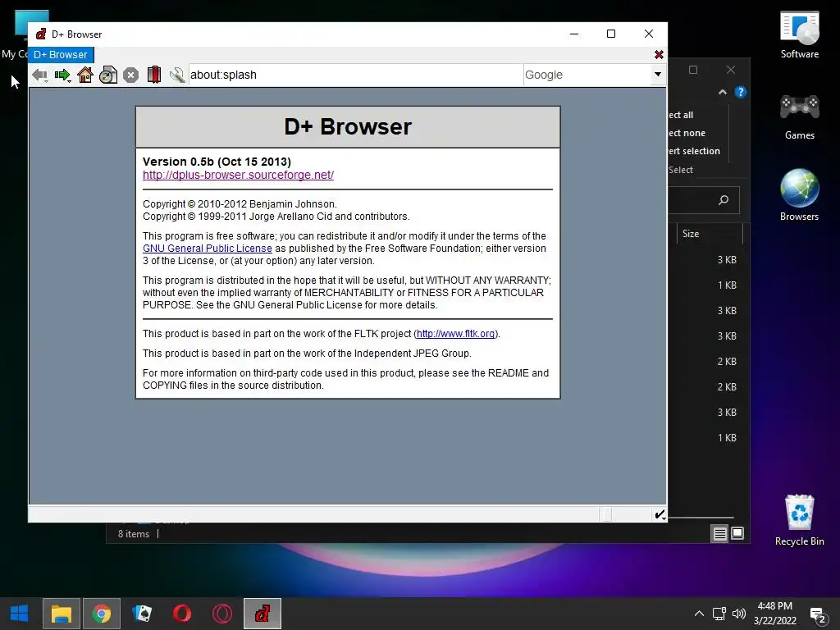Expand the search engine dropdown arrow
This screenshot has height=630, width=840.
click(x=658, y=75)
